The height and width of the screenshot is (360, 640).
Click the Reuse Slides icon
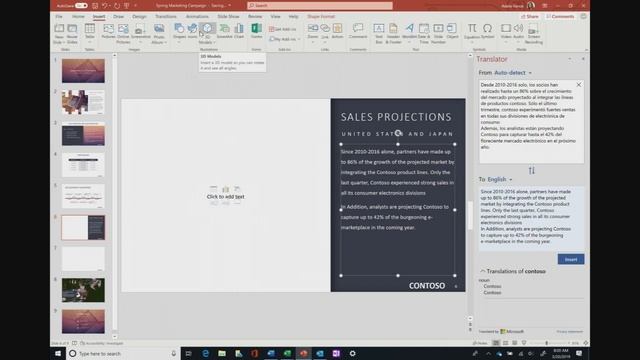(72, 29)
